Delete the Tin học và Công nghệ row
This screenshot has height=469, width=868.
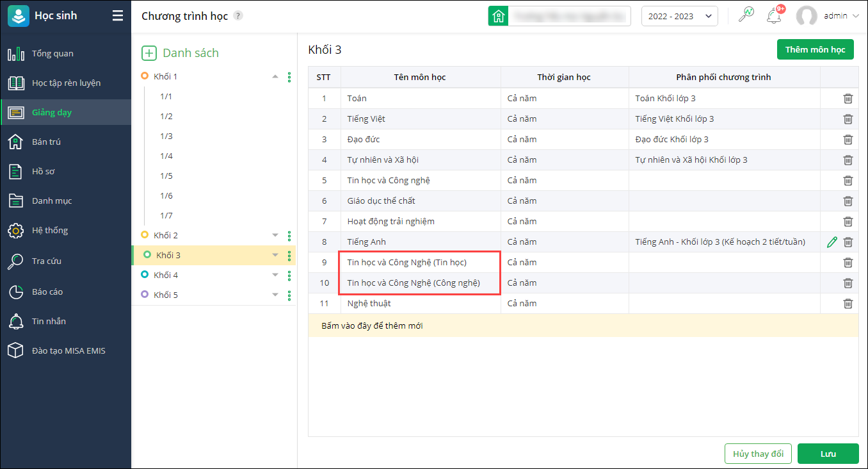click(x=848, y=181)
